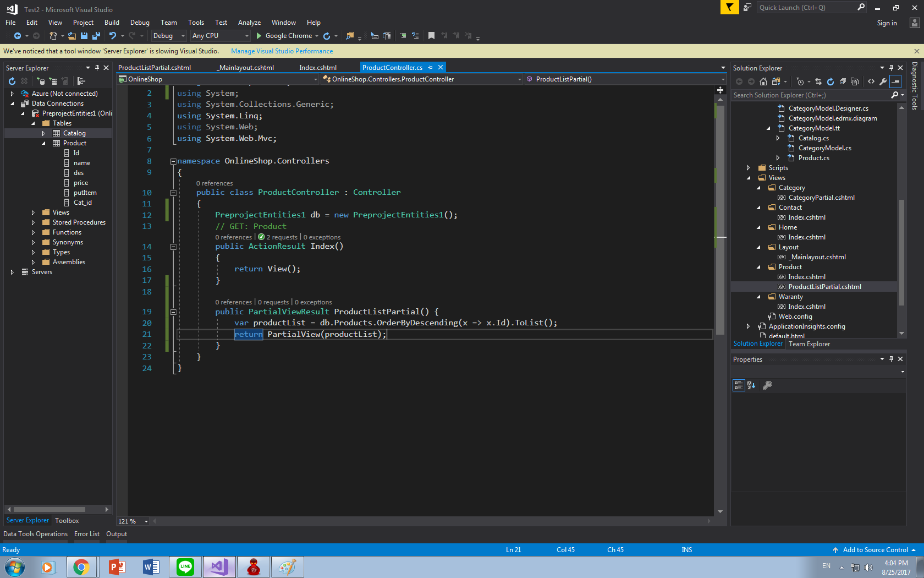Click Sync with Active Document icon
This screenshot has height=578, width=924.
click(x=818, y=81)
